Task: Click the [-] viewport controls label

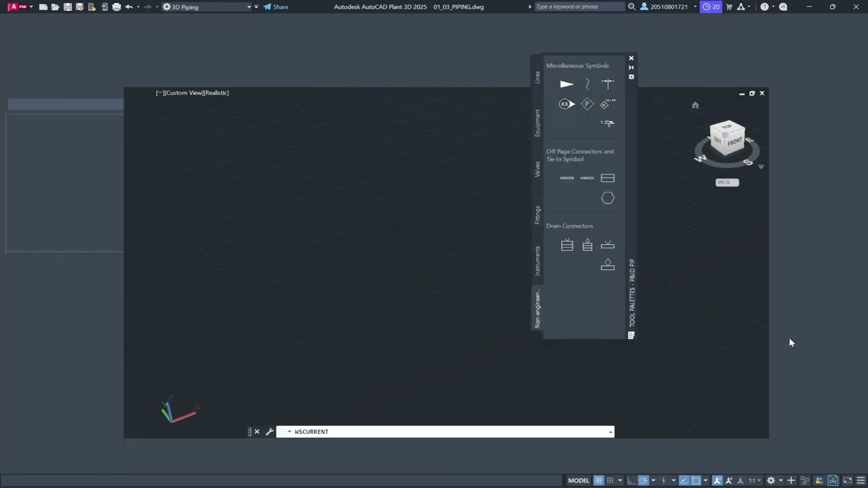Action: [x=159, y=93]
